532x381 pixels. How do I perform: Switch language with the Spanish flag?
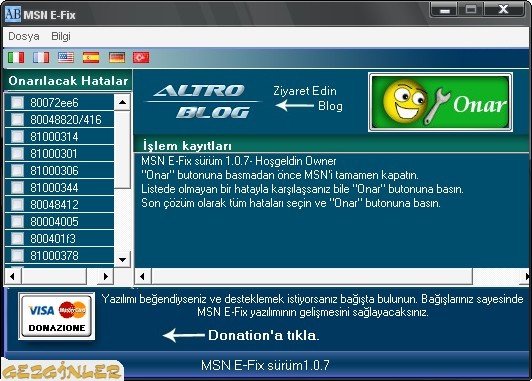pyautogui.click(x=91, y=57)
